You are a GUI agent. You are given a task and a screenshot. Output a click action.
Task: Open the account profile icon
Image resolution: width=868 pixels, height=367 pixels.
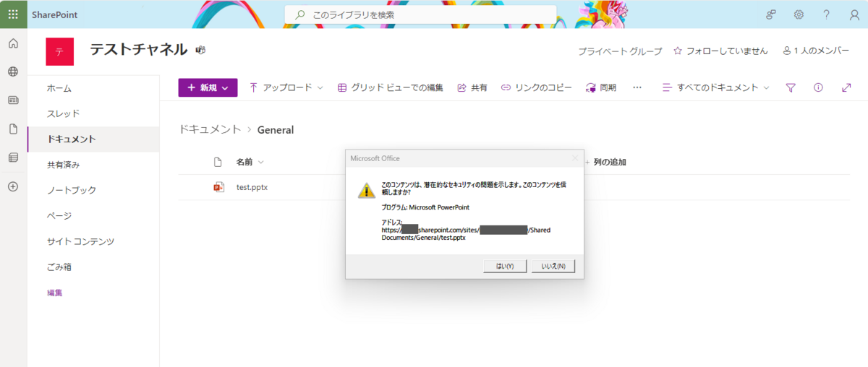pos(854,14)
